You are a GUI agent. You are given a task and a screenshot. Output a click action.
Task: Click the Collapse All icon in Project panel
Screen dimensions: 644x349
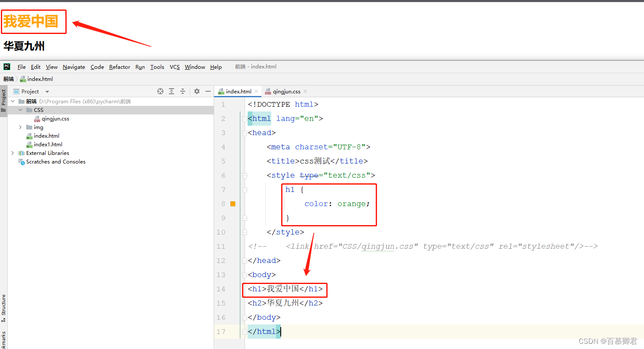(183, 91)
